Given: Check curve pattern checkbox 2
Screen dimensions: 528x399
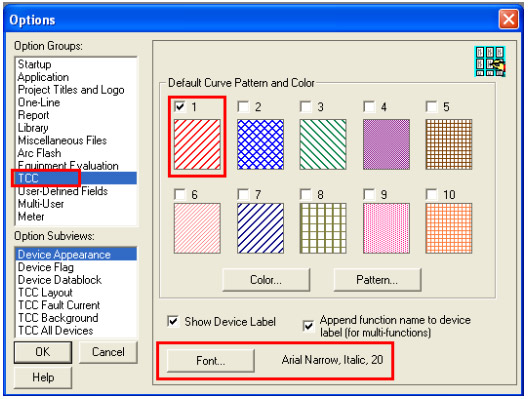Looking at the screenshot, I should 243,107.
